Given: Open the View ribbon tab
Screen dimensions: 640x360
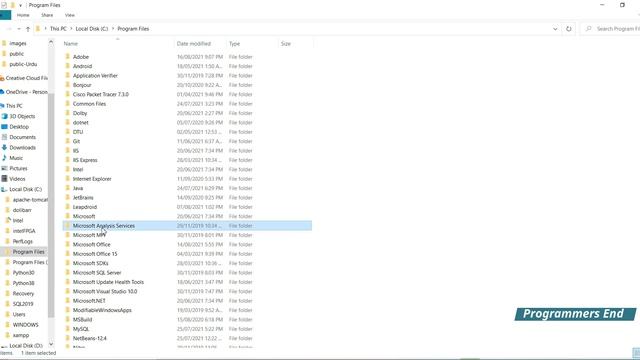Looking at the screenshot, I should (70, 15).
